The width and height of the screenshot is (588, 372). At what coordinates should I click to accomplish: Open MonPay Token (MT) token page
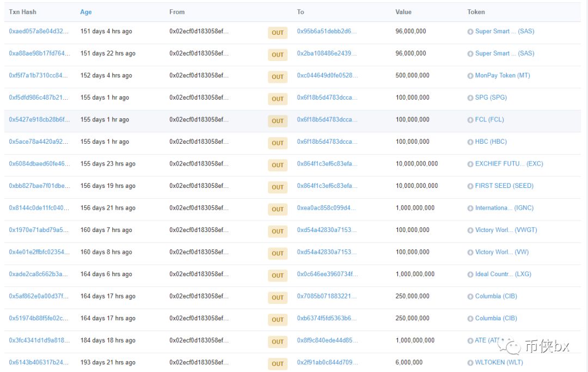click(x=503, y=76)
